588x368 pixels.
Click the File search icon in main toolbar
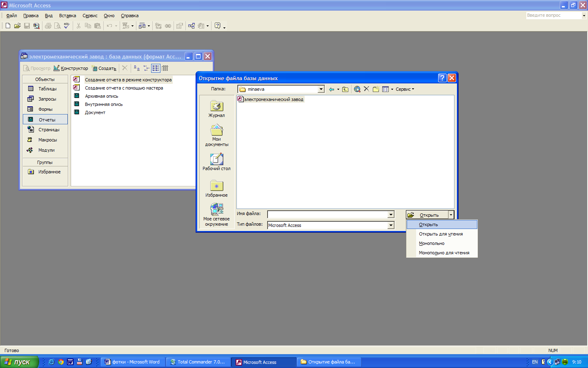(x=36, y=26)
